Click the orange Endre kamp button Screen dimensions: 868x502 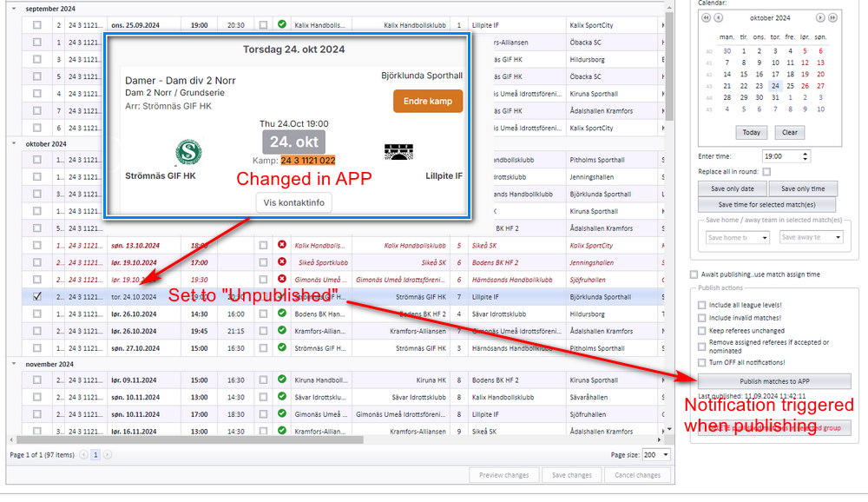tap(428, 101)
